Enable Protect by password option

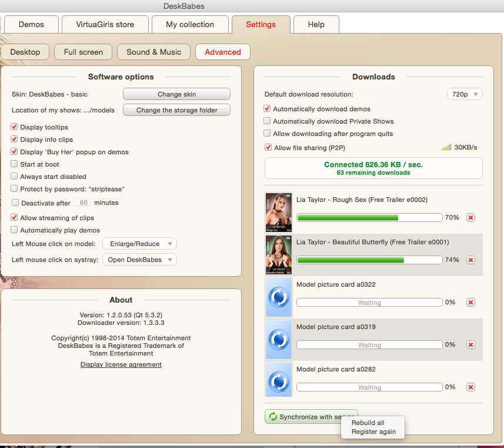tap(14, 188)
